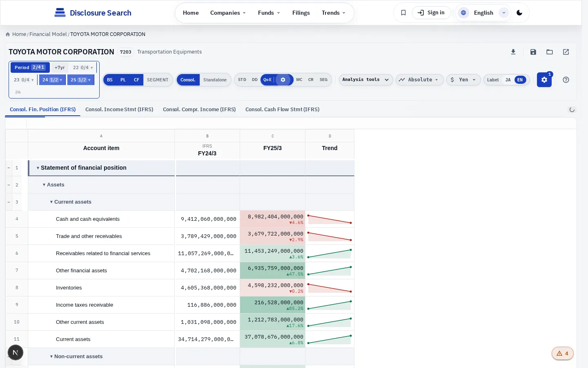
Task: Open QoE settings gear icon
Action: (x=283, y=80)
